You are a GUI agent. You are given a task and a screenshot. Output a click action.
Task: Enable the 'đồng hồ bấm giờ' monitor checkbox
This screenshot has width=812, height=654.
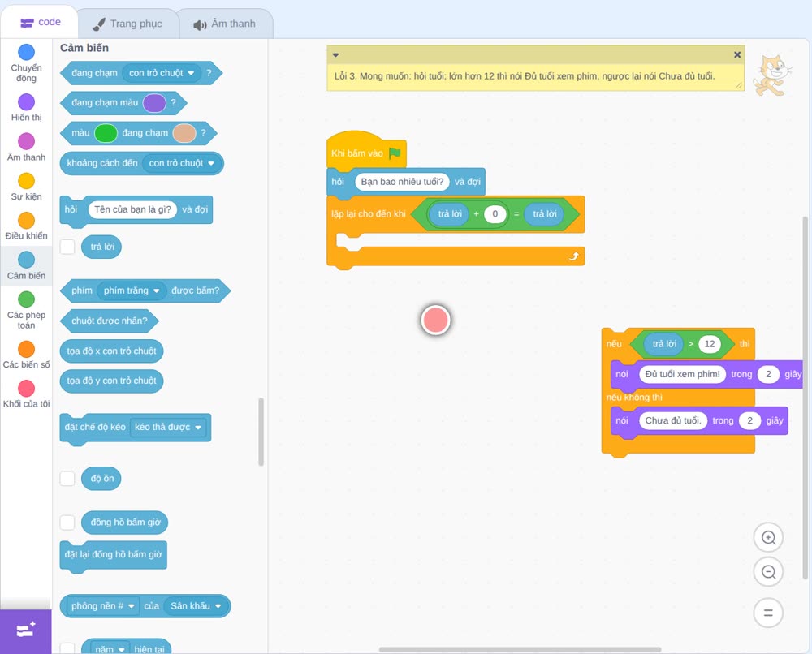click(67, 523)
